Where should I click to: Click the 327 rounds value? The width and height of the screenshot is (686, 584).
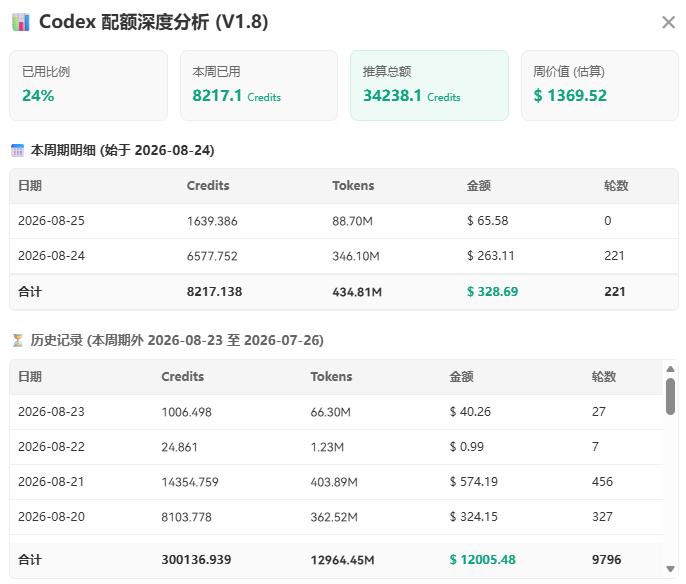tap(602, 517)
